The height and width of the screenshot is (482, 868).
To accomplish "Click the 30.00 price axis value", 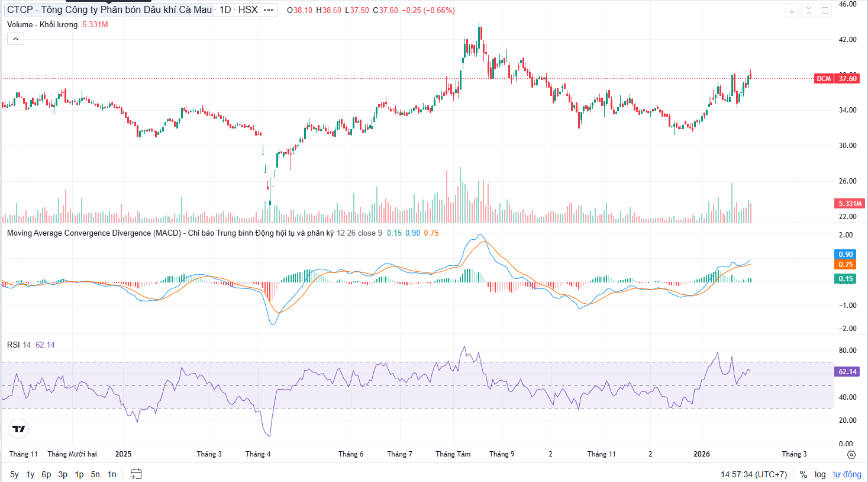I will (x=847, y=146).
